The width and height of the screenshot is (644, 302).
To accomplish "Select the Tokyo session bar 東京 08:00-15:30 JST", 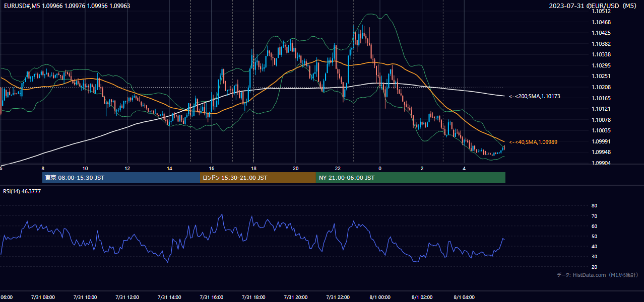I will (121, 178).
